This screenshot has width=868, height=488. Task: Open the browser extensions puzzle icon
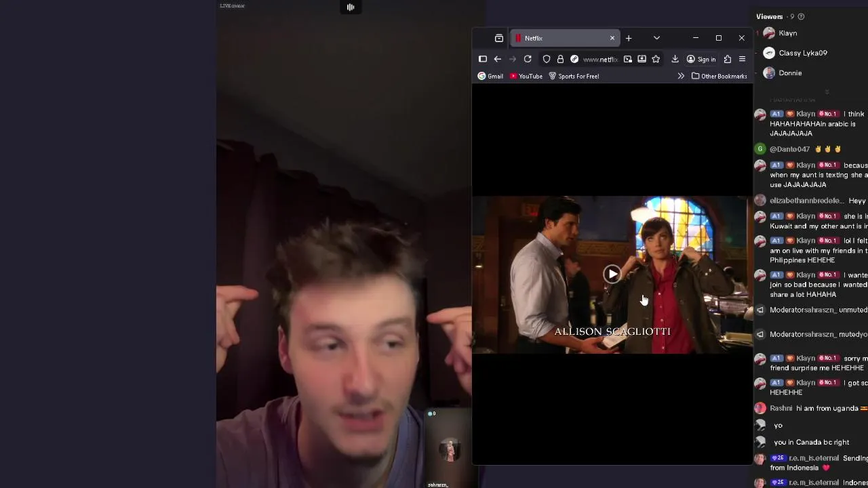pos(728,59)
